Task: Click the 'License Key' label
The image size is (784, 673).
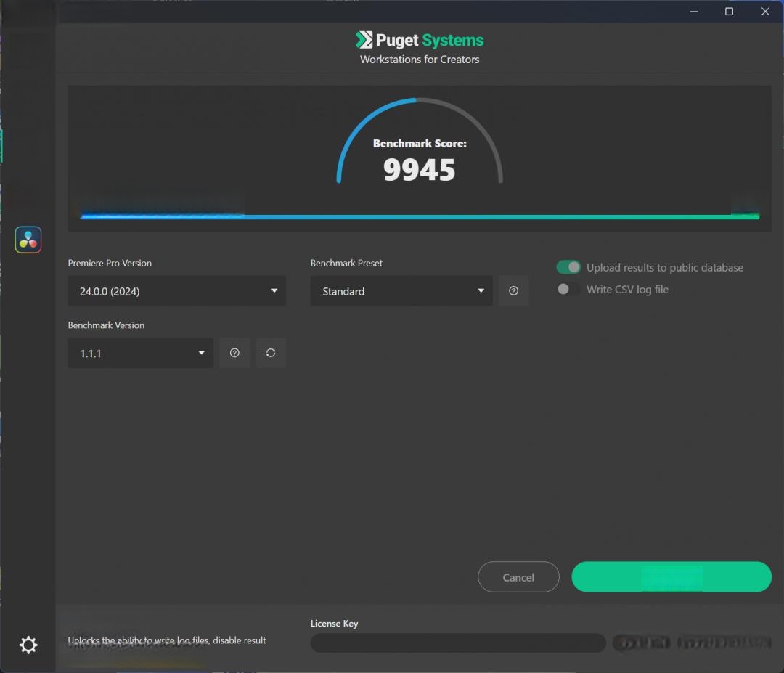Action: [335, 624]
